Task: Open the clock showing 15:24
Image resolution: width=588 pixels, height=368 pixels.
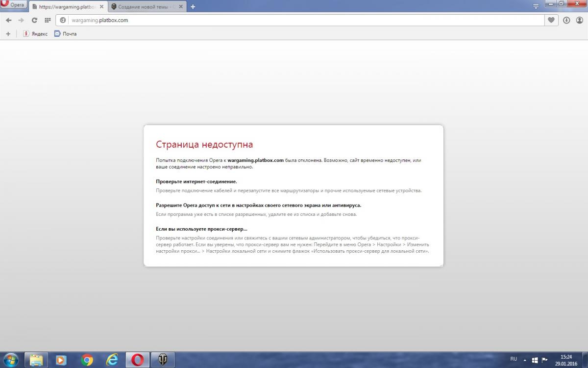Action: (x=567, y=360)
